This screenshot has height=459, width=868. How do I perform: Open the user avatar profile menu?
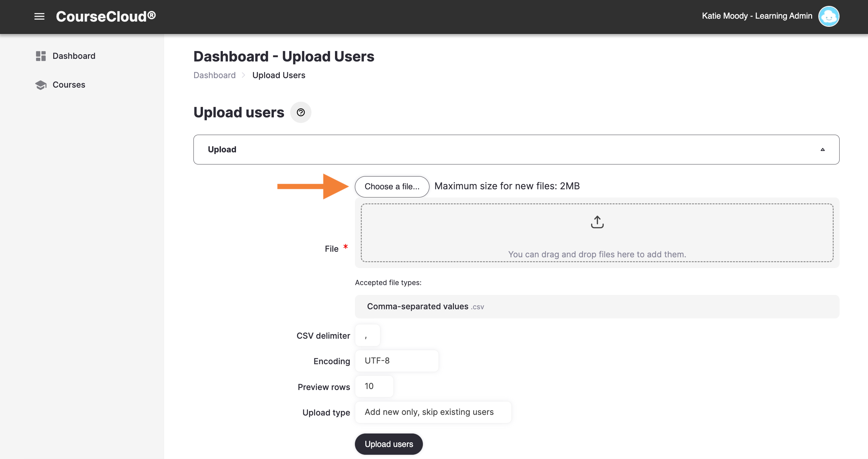click(828, 16)
